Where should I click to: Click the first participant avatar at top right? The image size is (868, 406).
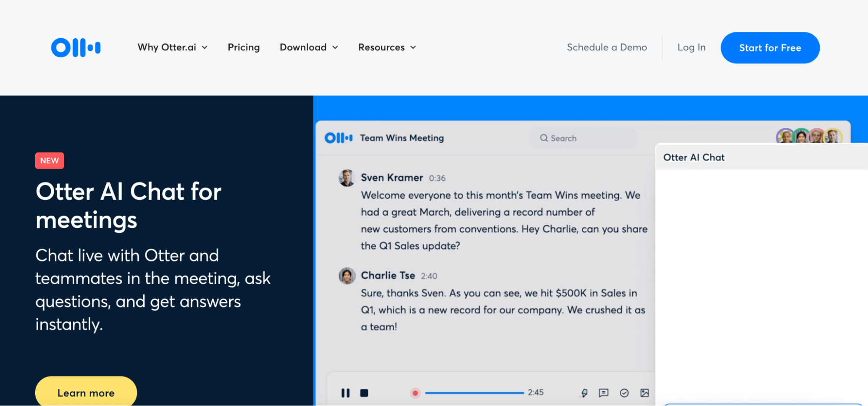click(785, 136)
